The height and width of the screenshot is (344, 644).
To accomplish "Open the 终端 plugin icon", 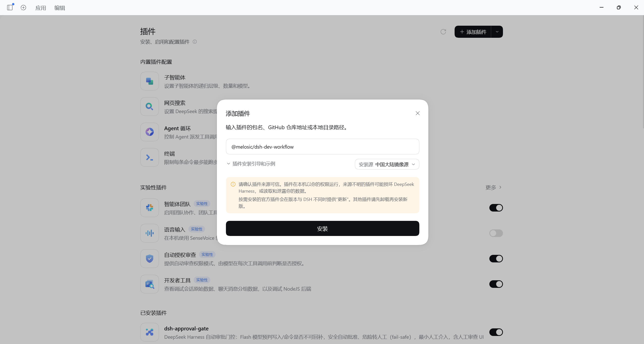I will [x=150, y=157].
